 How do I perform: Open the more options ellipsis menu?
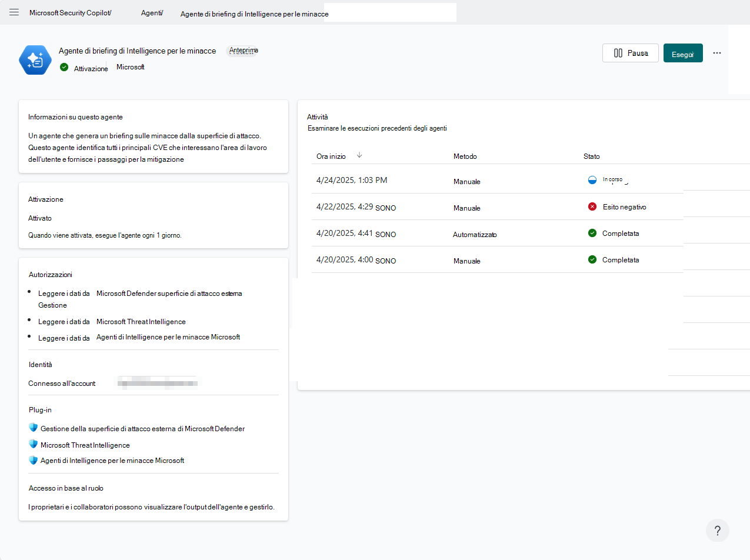[x=716, y=53]
